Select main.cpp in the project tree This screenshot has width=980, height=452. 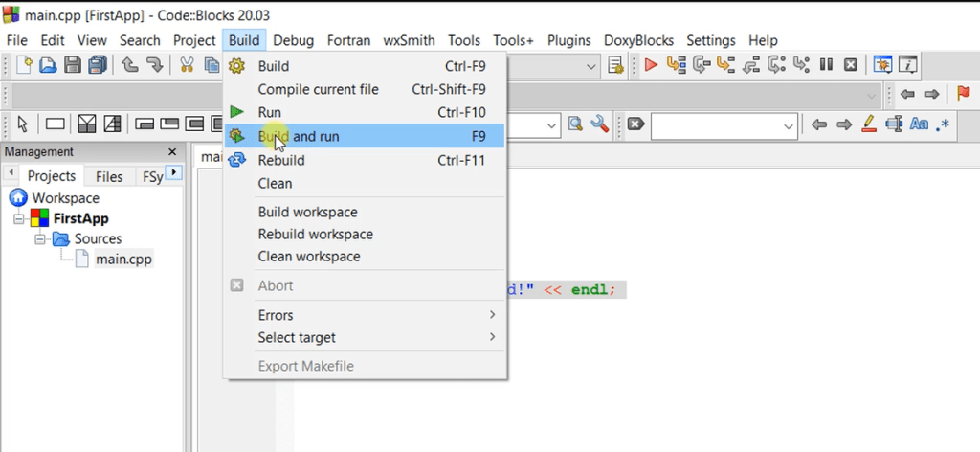click(123, 259)
